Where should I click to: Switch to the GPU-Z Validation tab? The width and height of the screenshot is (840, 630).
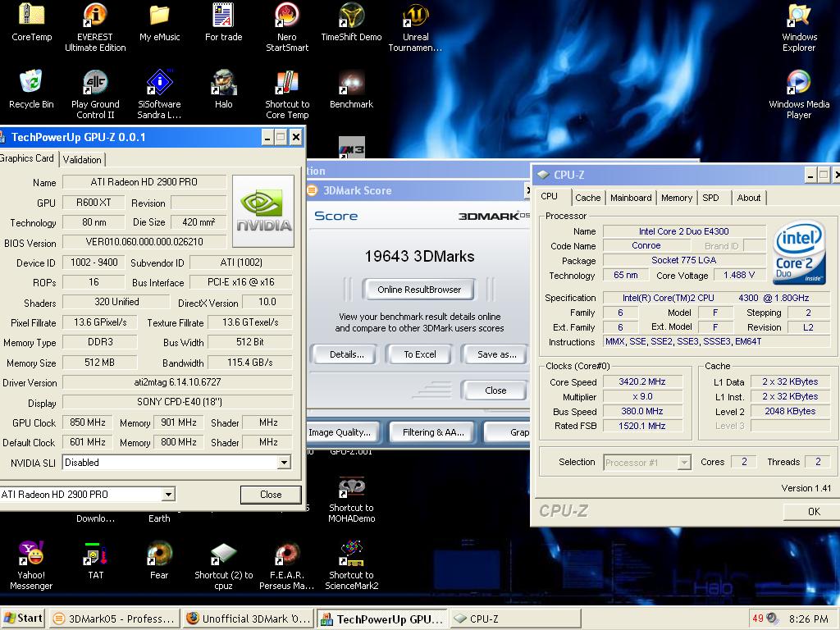[82, 160]
